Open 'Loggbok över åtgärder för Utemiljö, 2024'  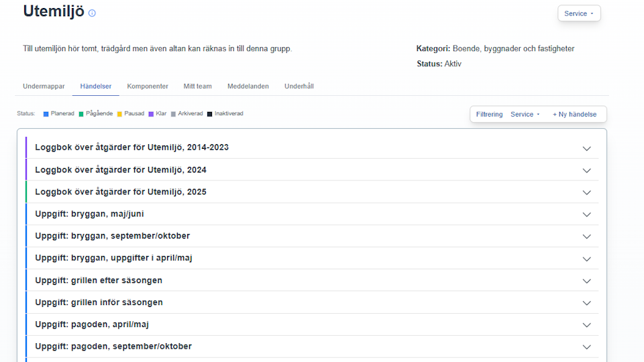pyautogui.click(x=121, y=170)
